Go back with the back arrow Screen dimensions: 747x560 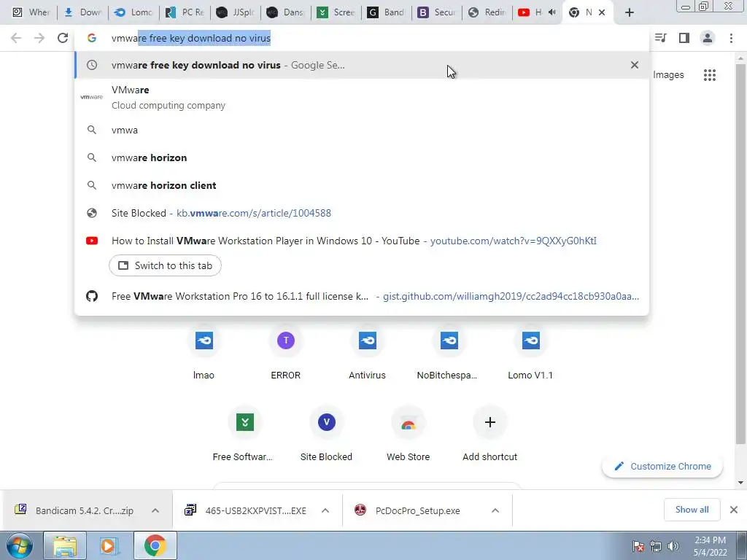pos(16,38)
